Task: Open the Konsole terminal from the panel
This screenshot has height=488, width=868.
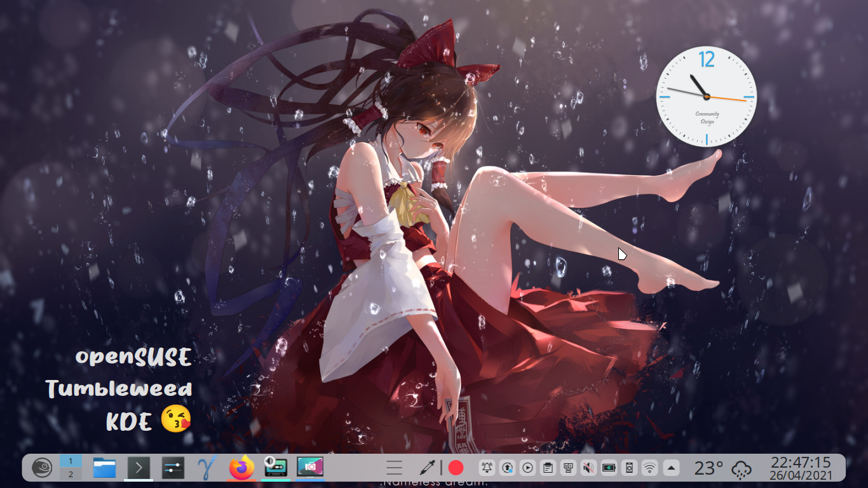Action: pyautogui.click(x=139, y=468)
